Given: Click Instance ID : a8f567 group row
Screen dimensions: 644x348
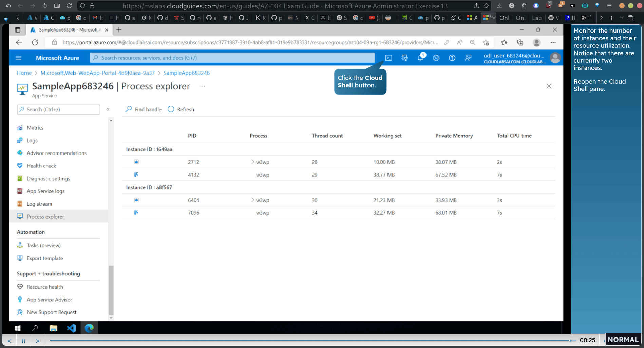Looking at the screenshot, I should (x=339, y=187).
